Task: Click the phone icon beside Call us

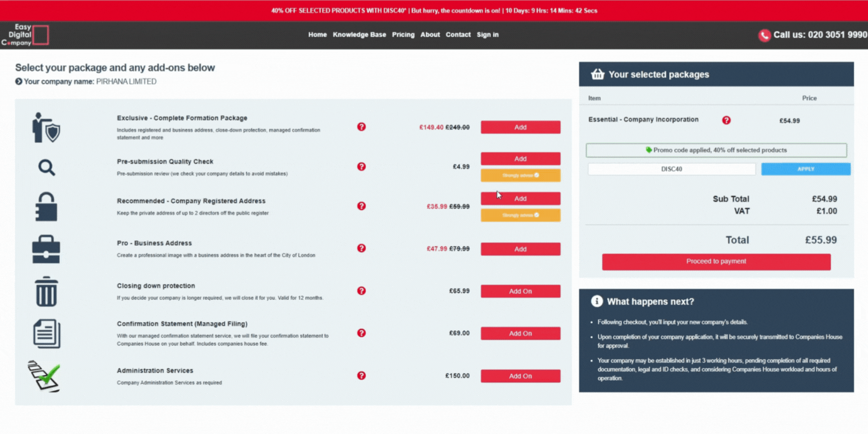Action: point(764,35)
